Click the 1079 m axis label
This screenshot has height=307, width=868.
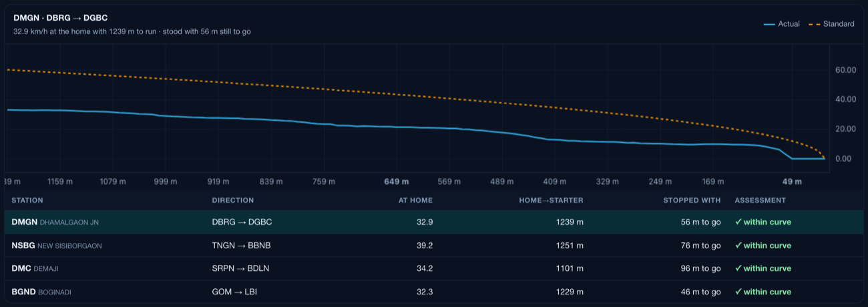pyautogui.click(x=113, y=182)
